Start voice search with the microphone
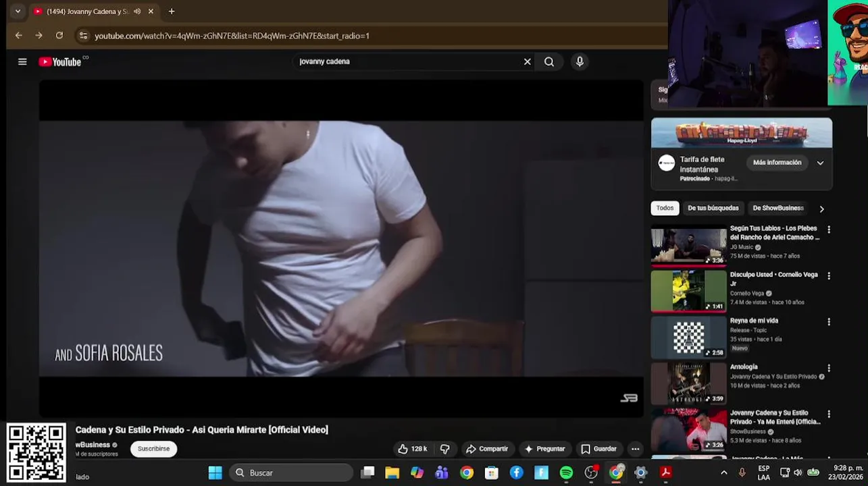868x486 pixels. click(580, 61)
